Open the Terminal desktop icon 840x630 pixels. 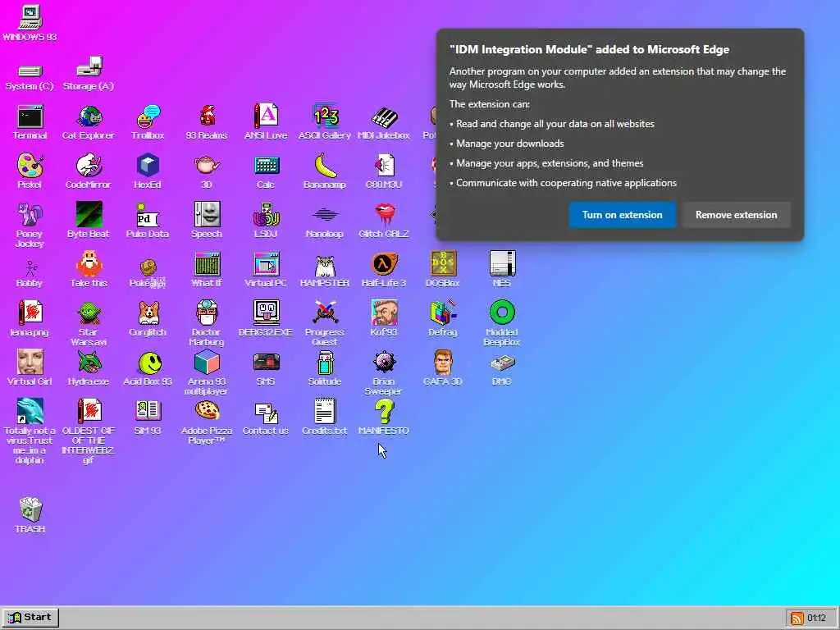coord(30,116)
